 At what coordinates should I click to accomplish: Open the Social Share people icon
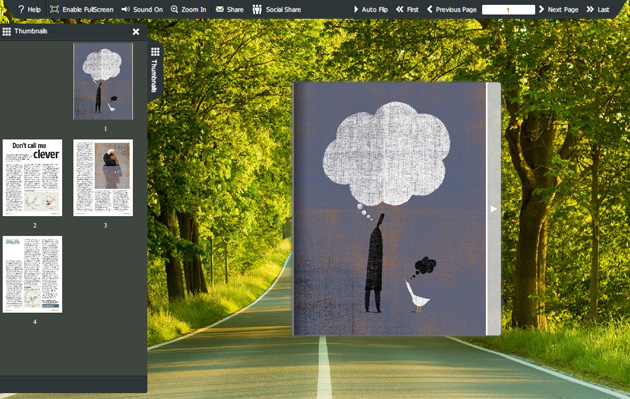(257, 9)
